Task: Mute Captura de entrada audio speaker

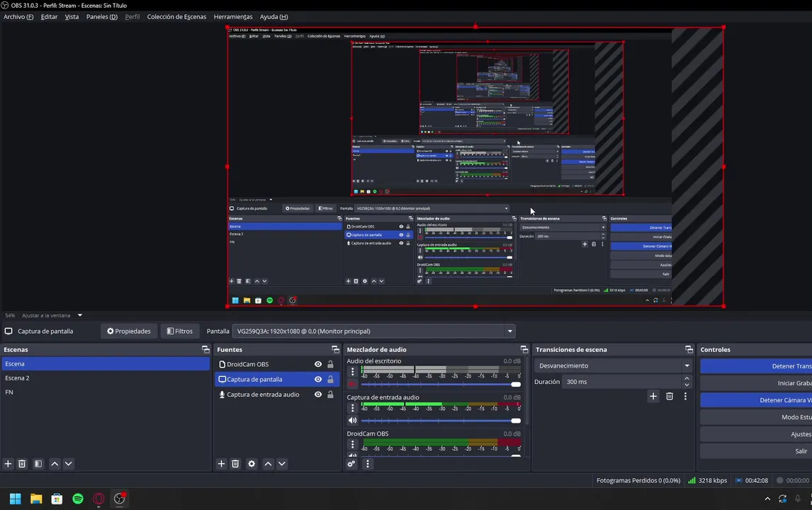Action: click(x=353, y=421)
